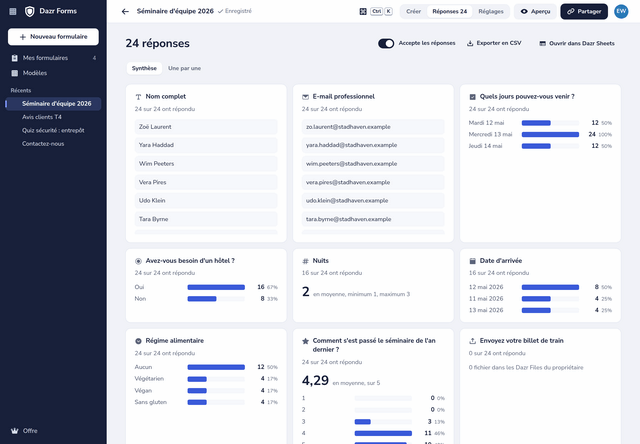Click the eye icon in Aperçu
The image size is (640, 444).
click(524, 11)
